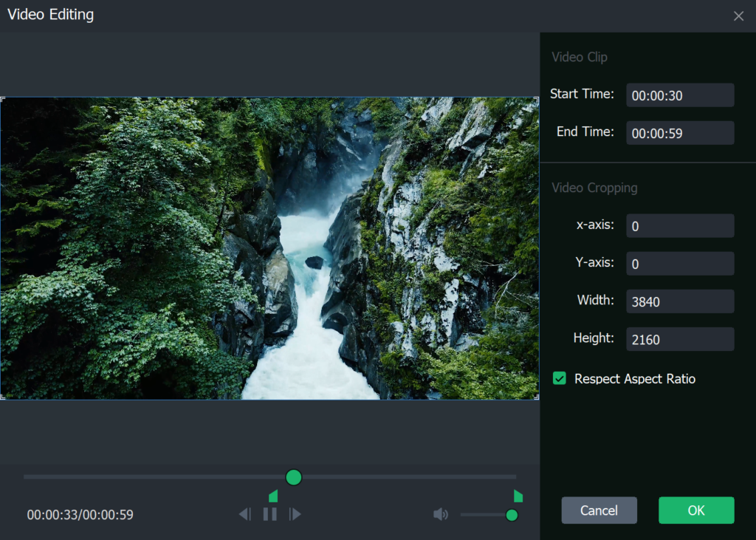Click the Start Time input field
This screenshot has height=540, width=756.
coord(680,95)
